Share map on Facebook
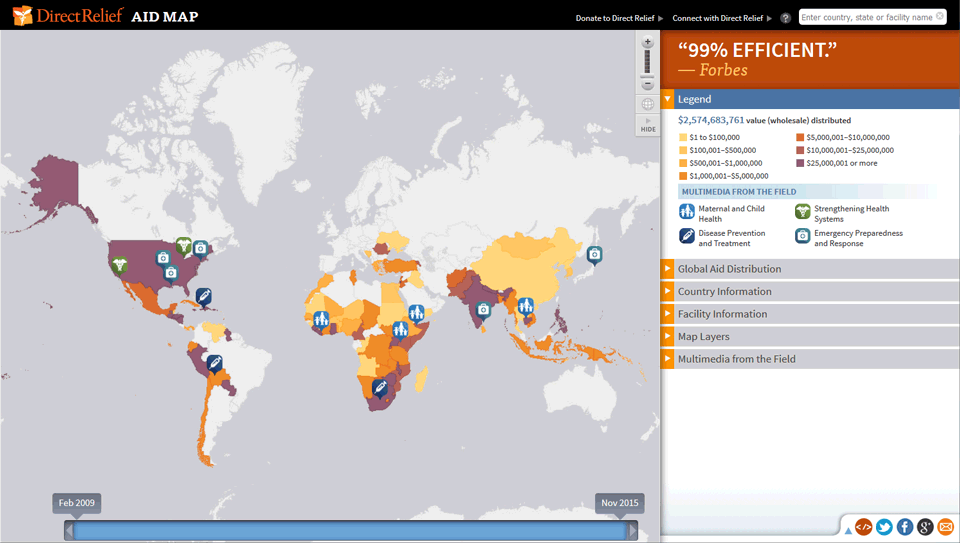 (905, 526)
